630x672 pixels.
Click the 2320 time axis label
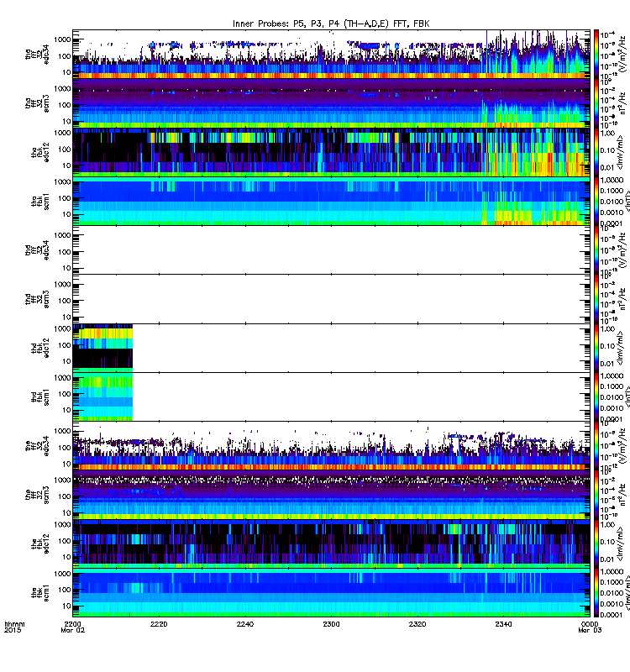pos(417,624)
